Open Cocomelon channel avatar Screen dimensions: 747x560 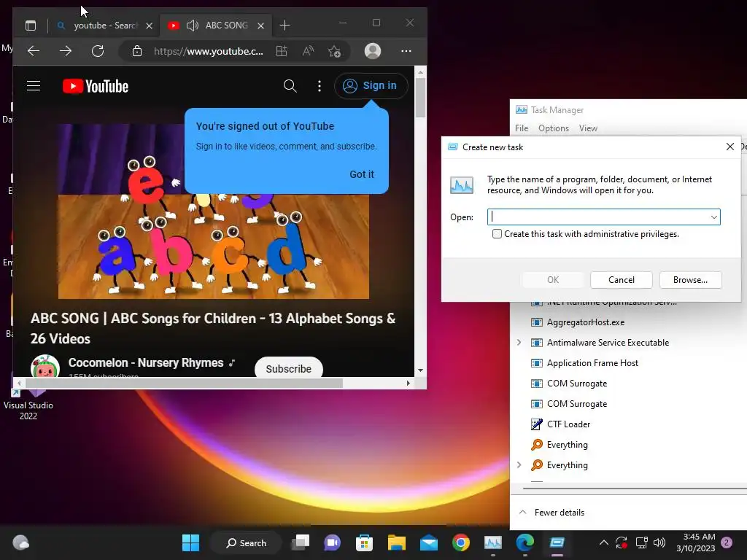click(x=44, y=367)
